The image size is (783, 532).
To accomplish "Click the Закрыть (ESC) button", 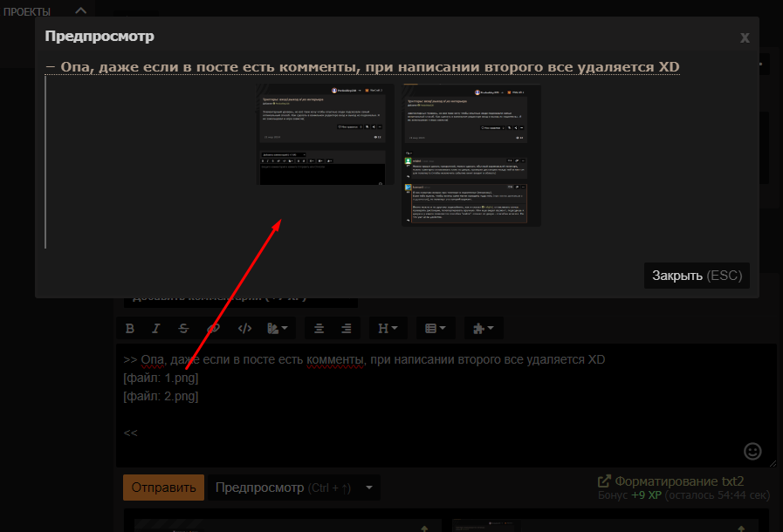I will coord(697,276).
